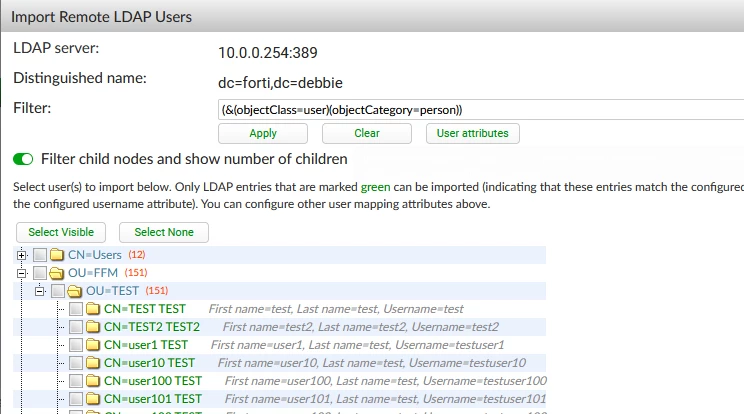Image resolution: width=744 pixels, height=414 pixels.
Task: Collapse the OU=FFM tree node
Action: click(21, 273)
